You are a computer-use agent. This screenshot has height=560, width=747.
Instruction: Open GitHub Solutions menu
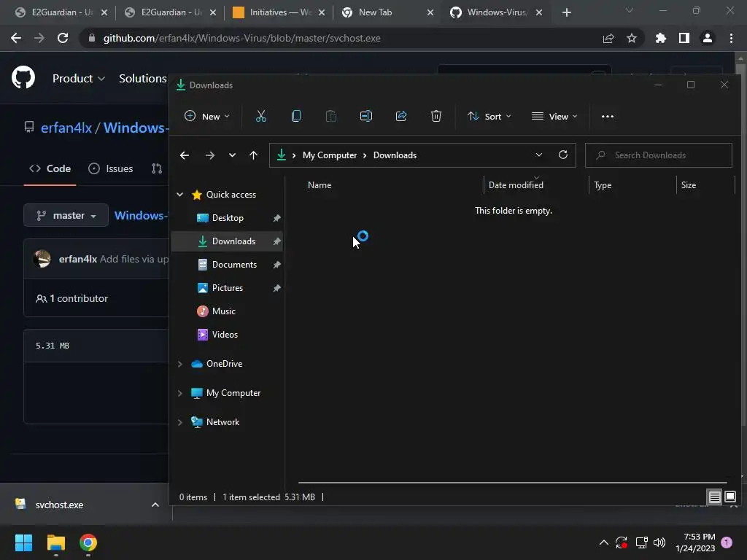tap(142, 79)
